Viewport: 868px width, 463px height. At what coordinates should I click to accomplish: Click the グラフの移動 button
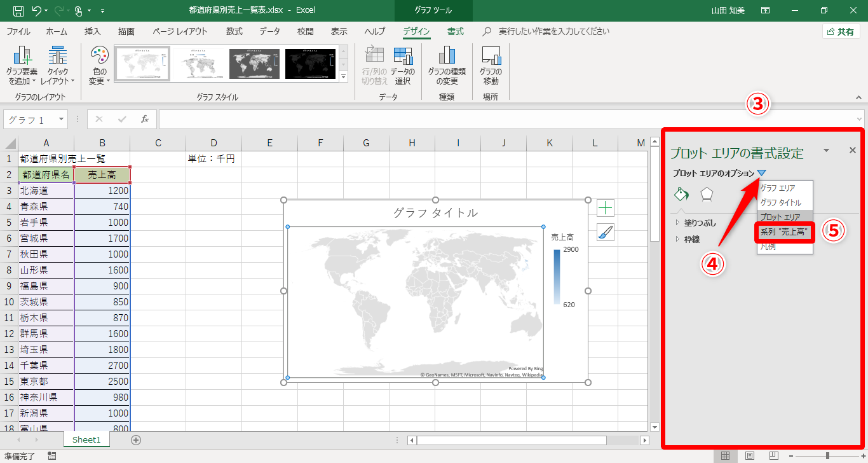491,66
